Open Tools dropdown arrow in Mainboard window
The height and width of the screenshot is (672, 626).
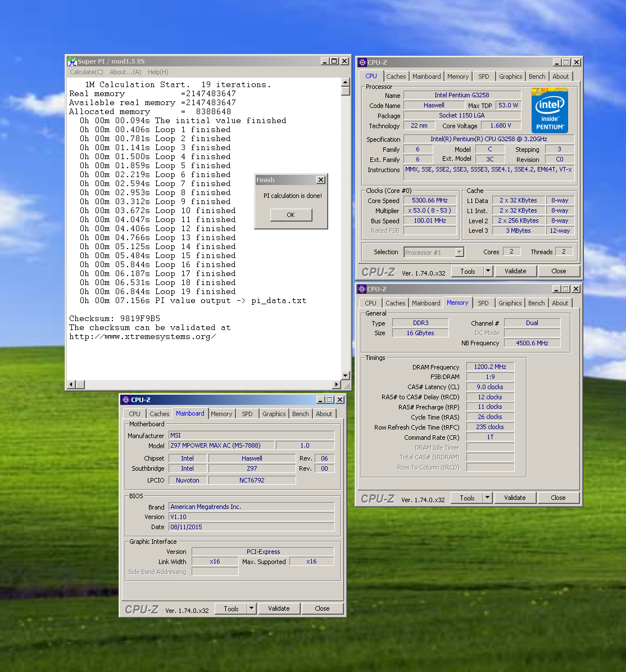[252, 608]
